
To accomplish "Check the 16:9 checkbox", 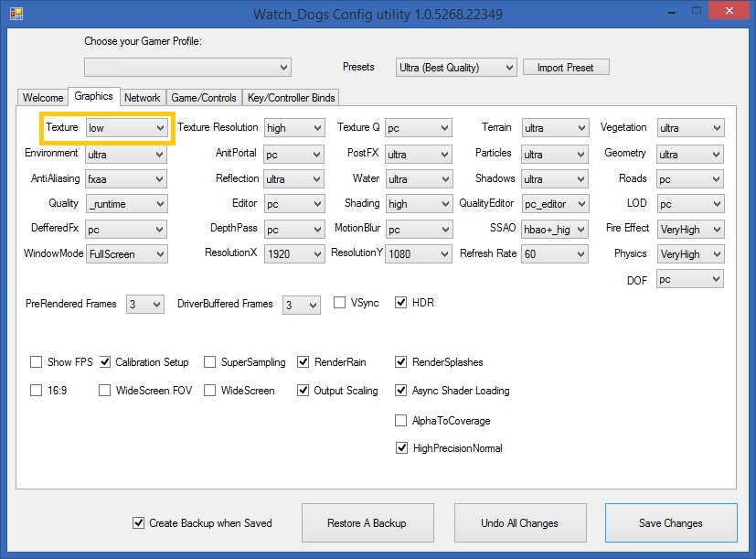I will tap(37, 390).
